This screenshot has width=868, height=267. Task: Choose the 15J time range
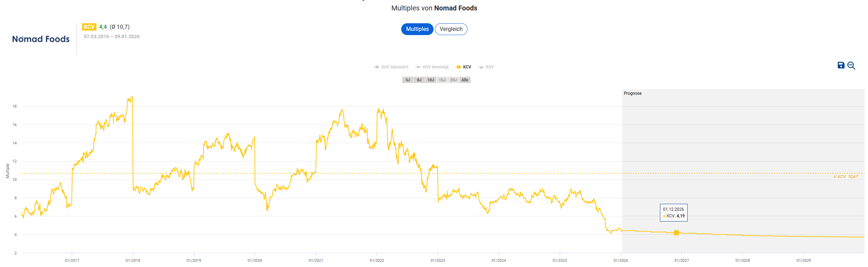[442, 80]
